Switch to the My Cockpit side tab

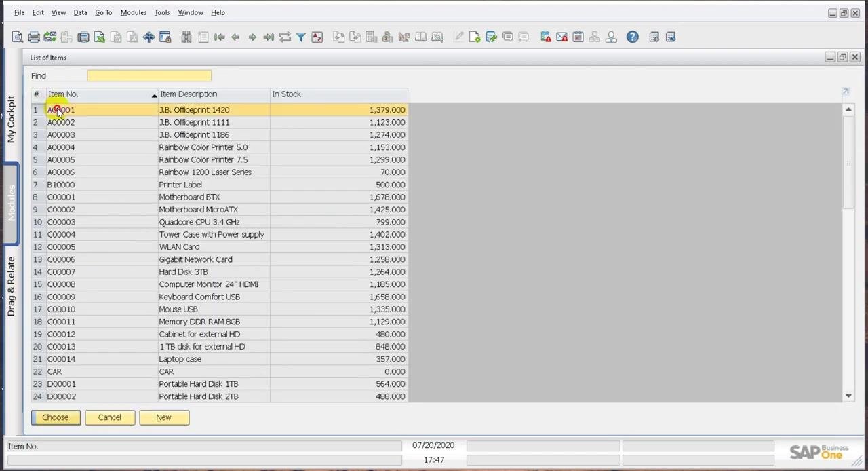click(11, 119)
